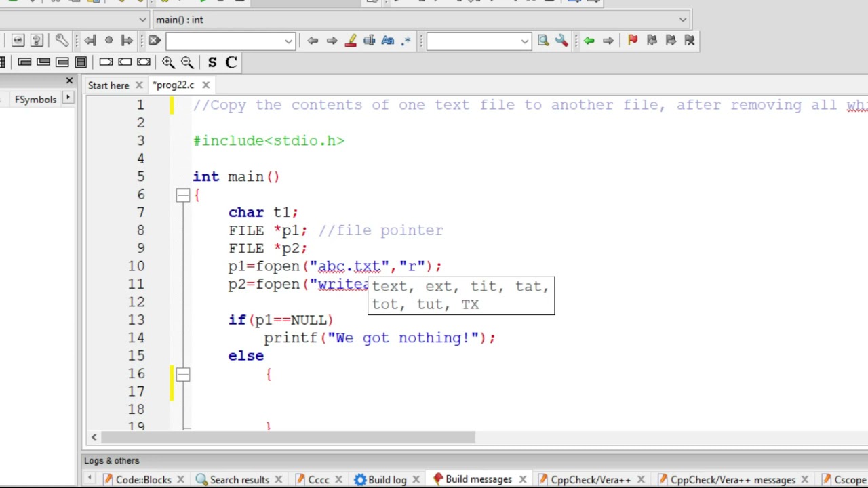868x488 pixels.
Task: Toggle selected text only icon
Action: (369, 41)
